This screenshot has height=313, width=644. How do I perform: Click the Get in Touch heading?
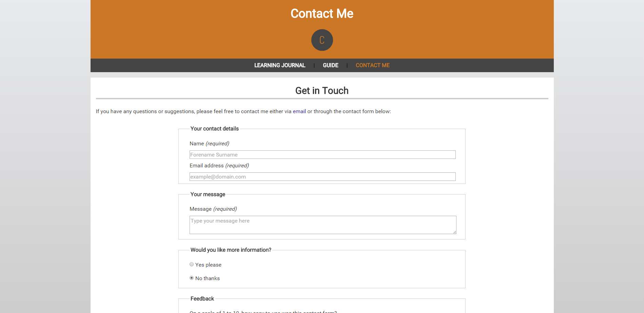point(322,91)
